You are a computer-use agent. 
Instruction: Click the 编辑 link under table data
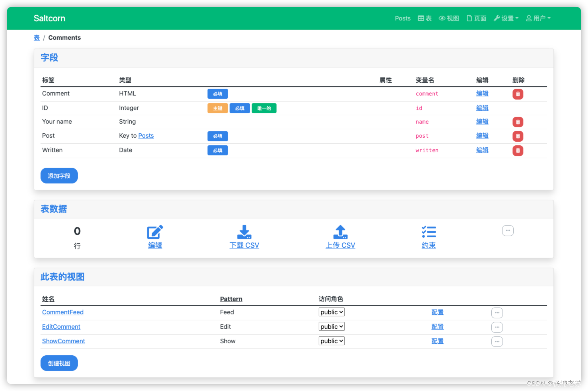click(x=155, y=245)
